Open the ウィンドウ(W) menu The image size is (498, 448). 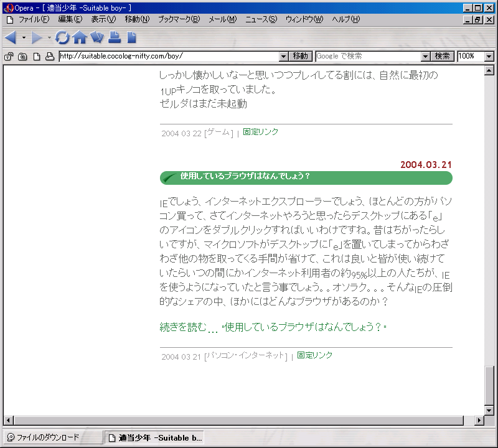304,19
